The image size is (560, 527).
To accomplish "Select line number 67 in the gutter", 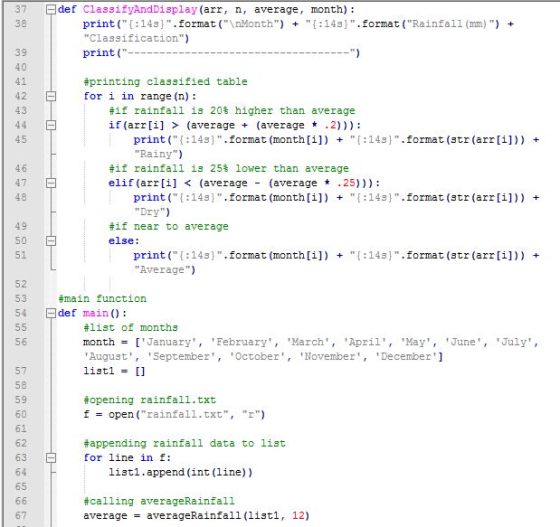I will click(x=21, y=515).
